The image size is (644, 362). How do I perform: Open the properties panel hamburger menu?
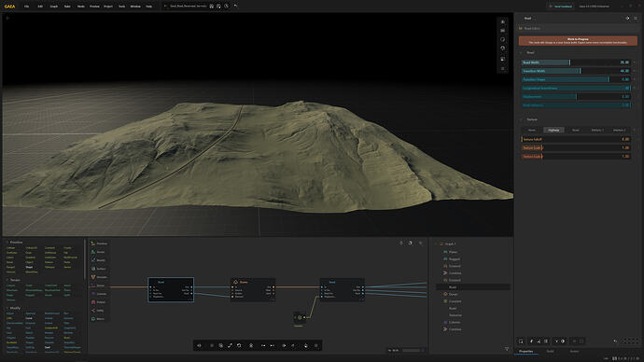(x=636, y=18)
